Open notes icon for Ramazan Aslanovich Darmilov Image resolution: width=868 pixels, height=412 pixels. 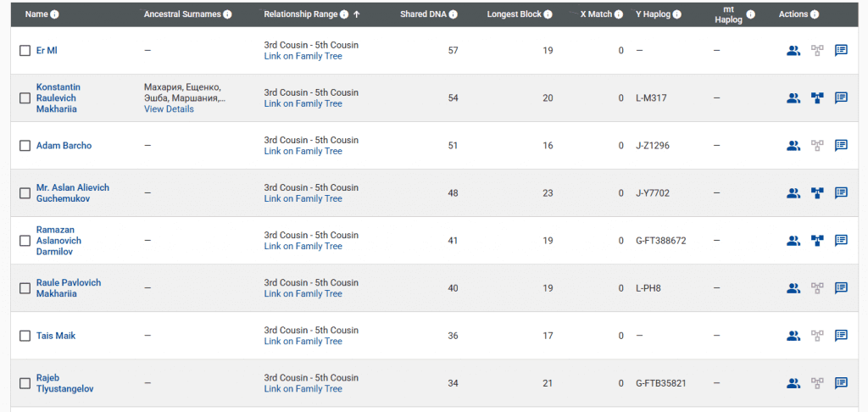841,241
